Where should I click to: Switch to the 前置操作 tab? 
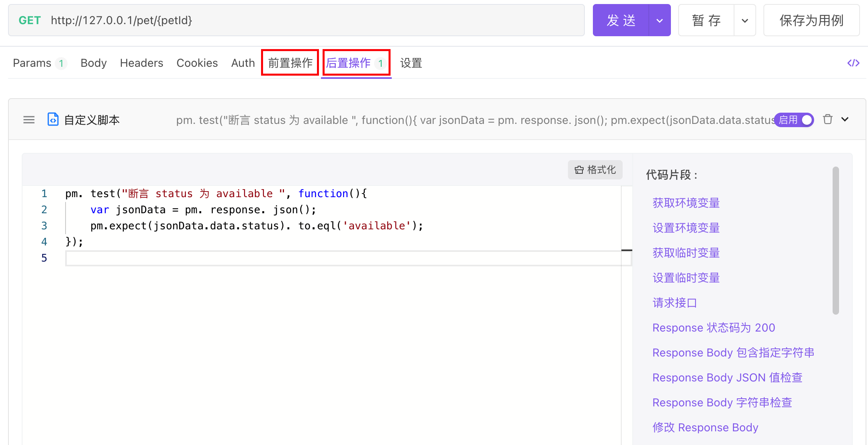(x=290, y=63)
